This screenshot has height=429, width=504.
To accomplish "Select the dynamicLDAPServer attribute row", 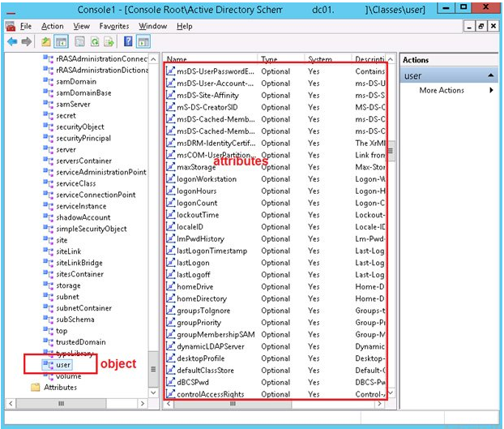I will [275, 346].
